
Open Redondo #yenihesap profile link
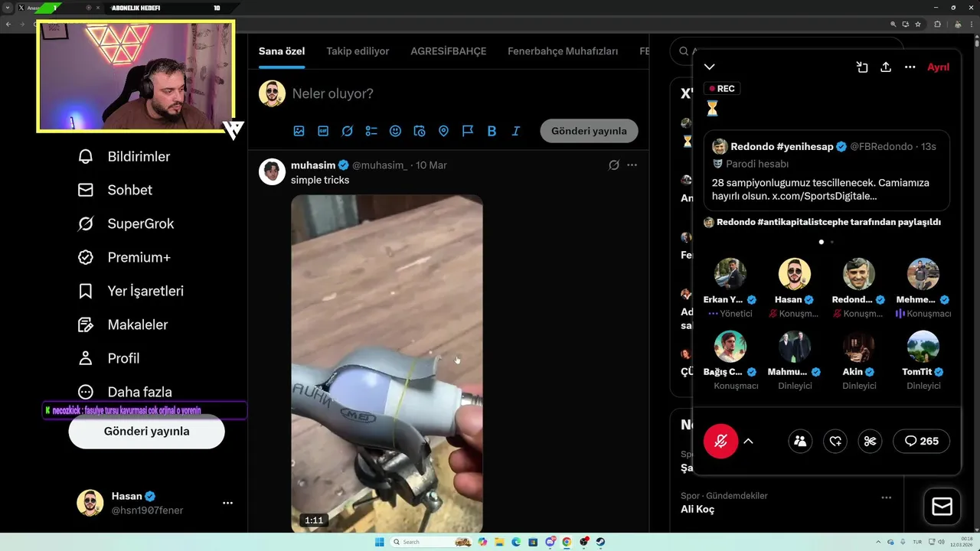coord(782,146)
